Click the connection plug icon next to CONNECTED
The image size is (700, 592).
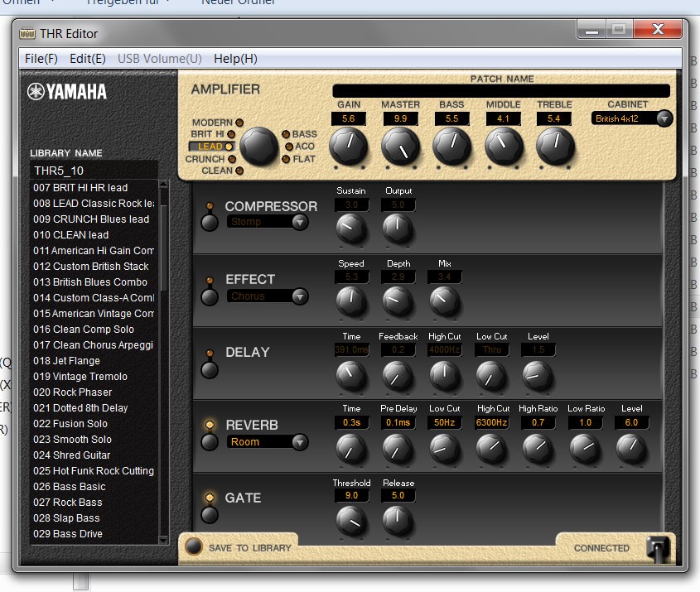658,548
